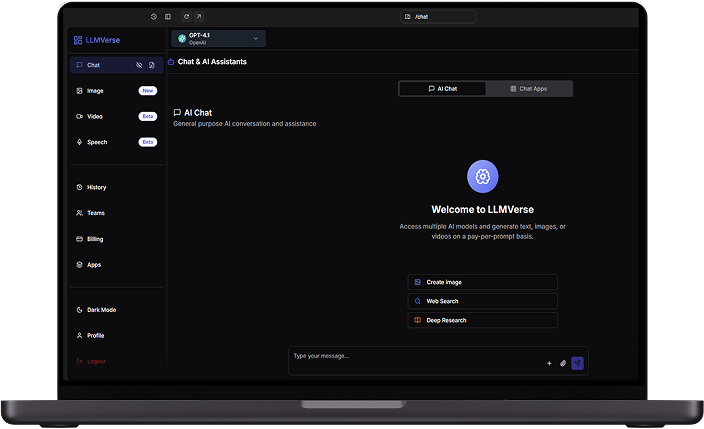Click the Deep Research suggestion button
Screen dimensions: 704x429
pos(483,320)
